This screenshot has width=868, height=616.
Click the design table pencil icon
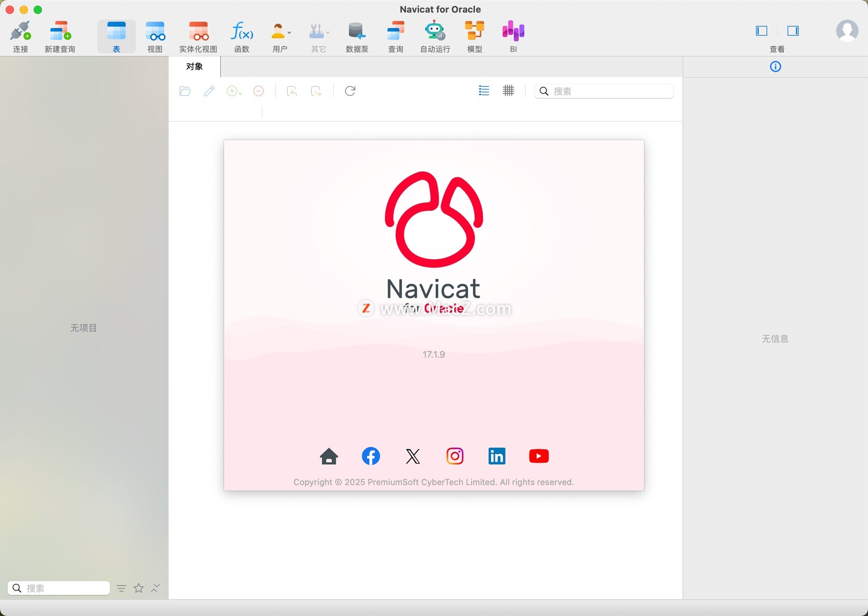coord(209,91)
